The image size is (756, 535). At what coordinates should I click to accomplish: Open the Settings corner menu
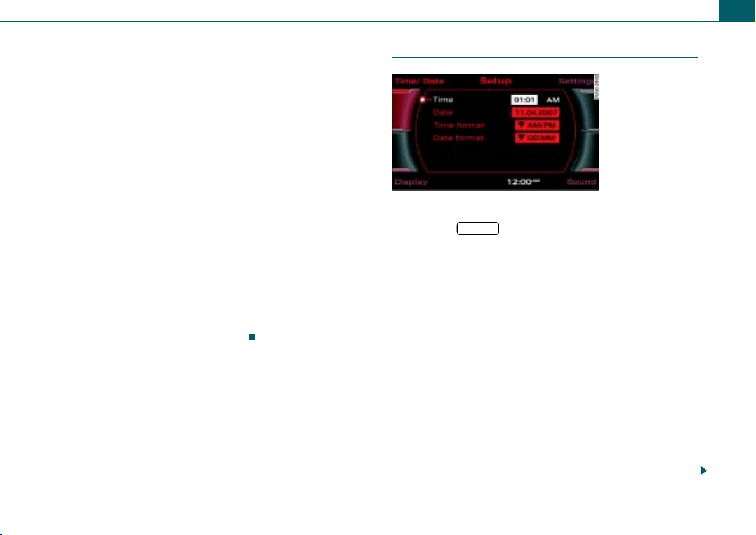(577, 81)
